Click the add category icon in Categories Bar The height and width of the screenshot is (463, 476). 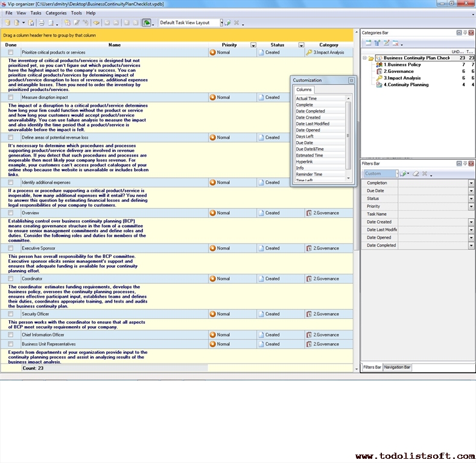click(368, 43)
